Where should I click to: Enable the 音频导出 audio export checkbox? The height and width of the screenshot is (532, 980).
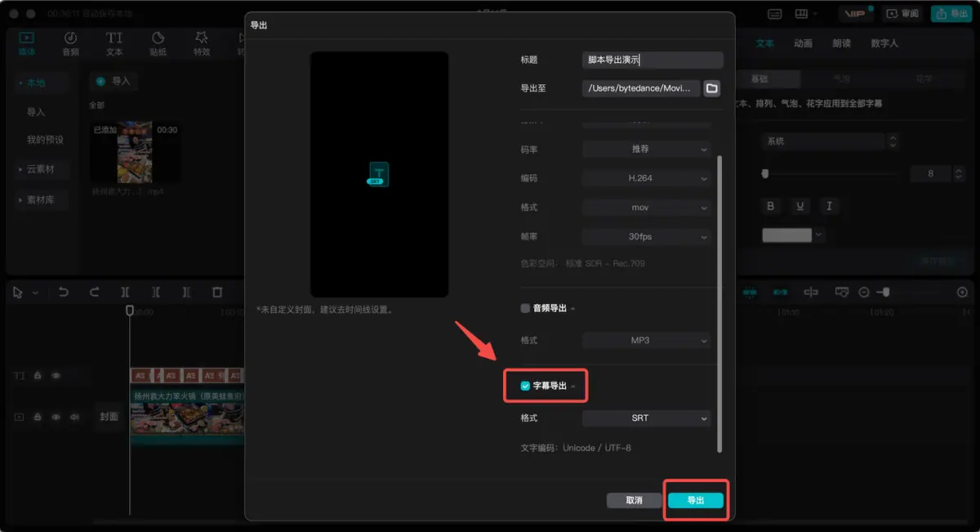[525, 309]
